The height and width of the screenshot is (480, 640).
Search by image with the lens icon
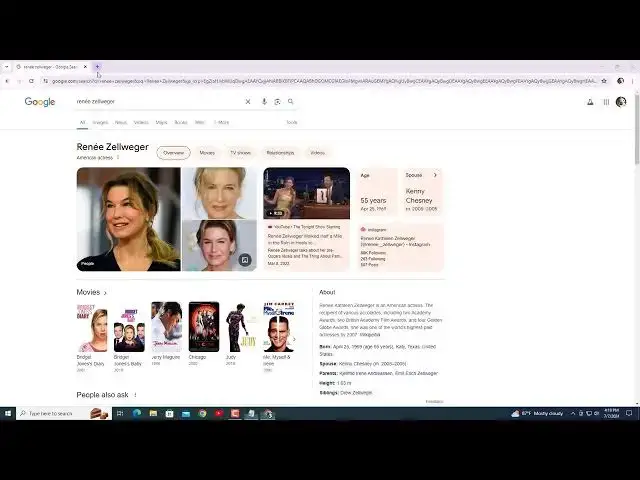click(278, 102)
